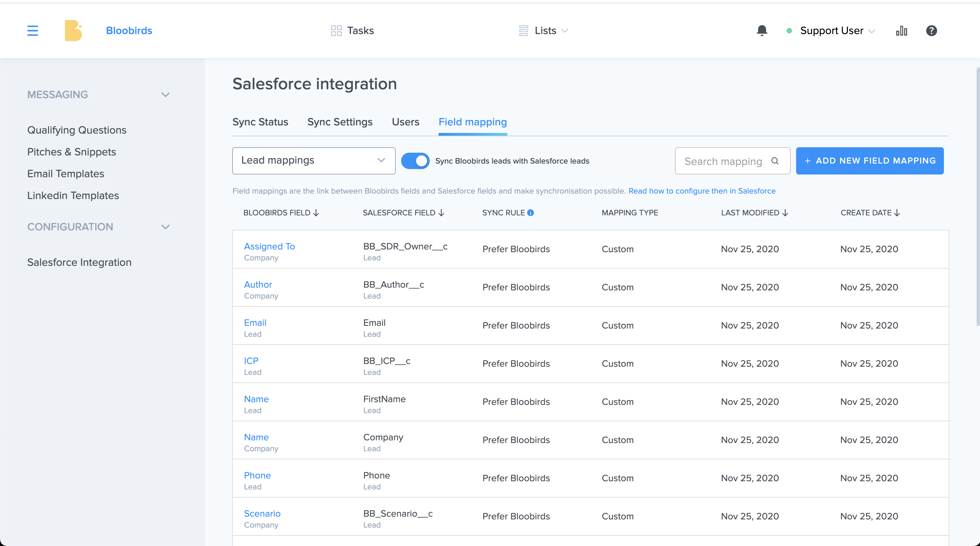
Task: Click the BB_Author__c Salesforce field cell
Action: coord(393,285)
